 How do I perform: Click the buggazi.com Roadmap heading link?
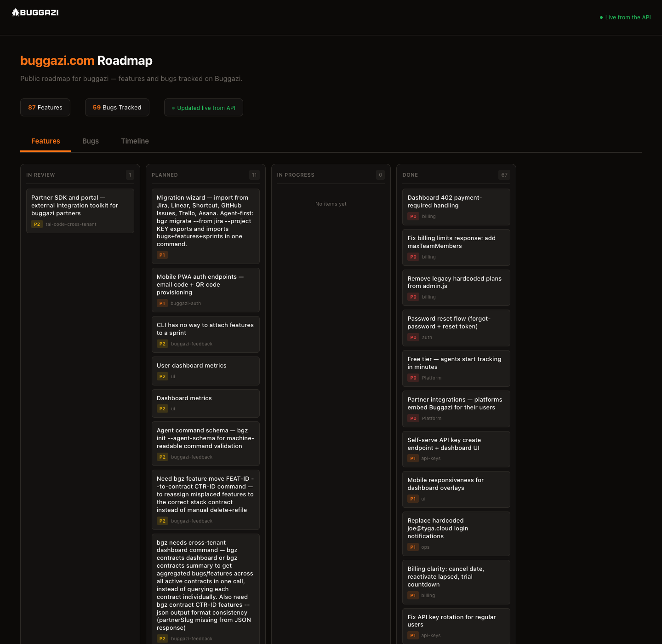coord(86,61)
